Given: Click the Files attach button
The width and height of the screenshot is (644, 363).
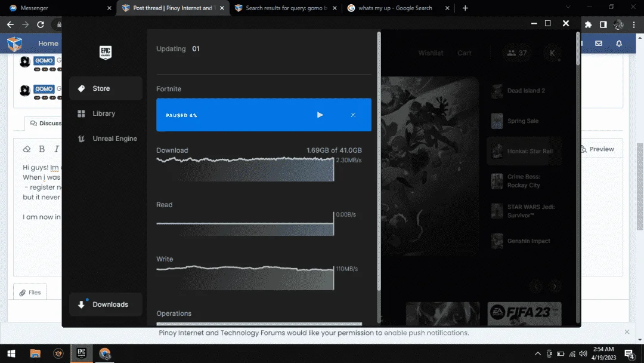Looking at the screenshot, I should pos(30,293).
